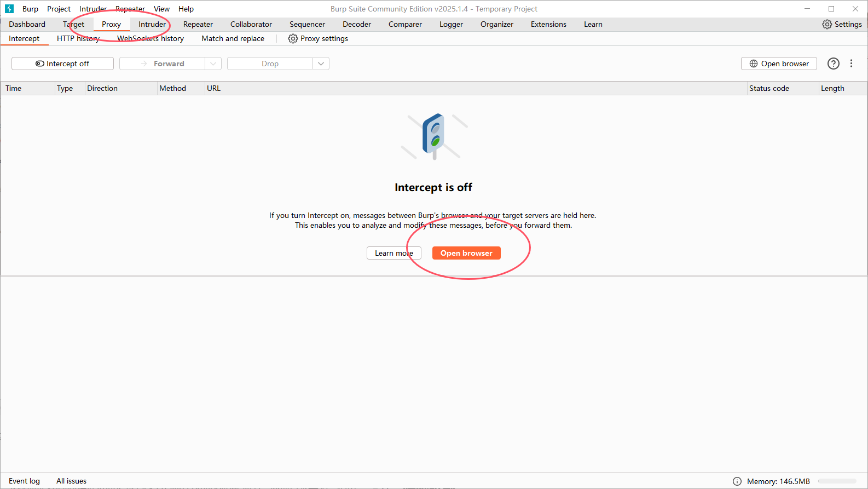
Task: Open the Organizer tab
Action: (497, 24)
